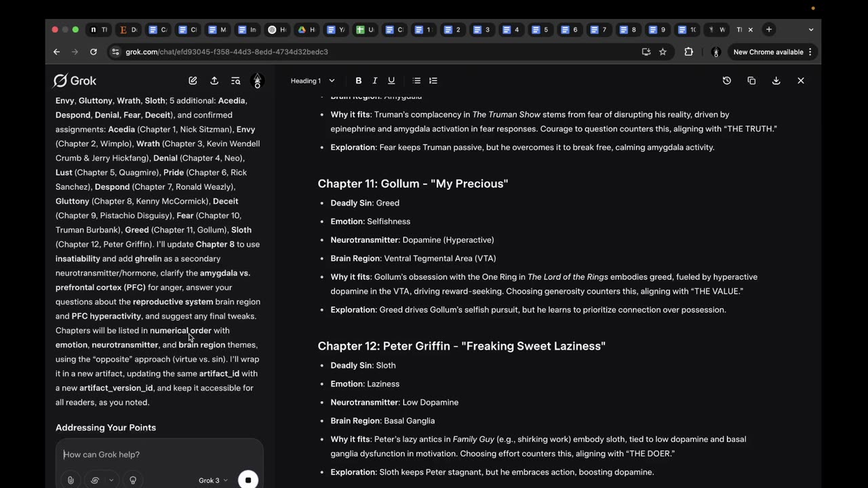Close the artifact editor panel
This screenshot has width=868, height=488.
click(x=801, y=81)
